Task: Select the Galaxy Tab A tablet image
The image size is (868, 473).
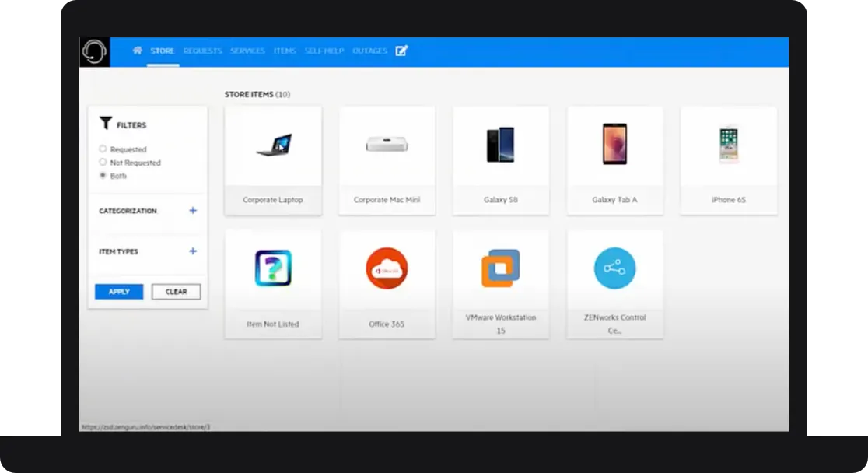Action: (x=614, y=144)
